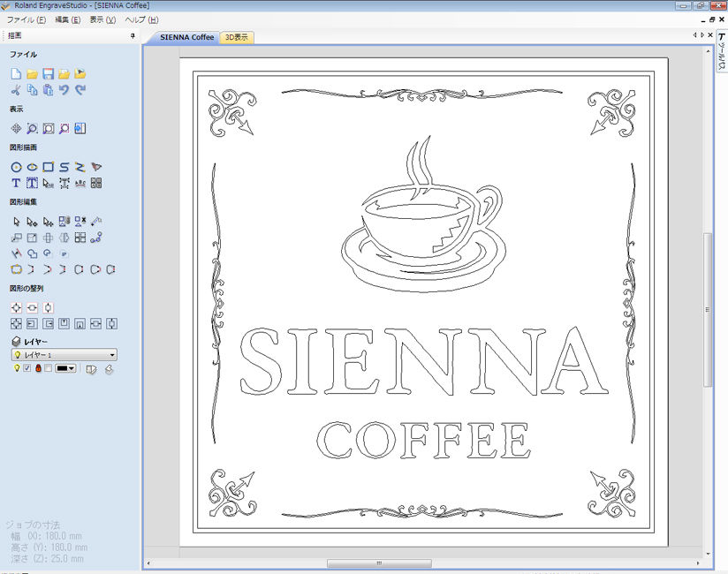Image resolution: width=728 pixels, height=574 pixels.
Task: Toggle the layer visibility checkbox
Action: [x=27, y=368]
